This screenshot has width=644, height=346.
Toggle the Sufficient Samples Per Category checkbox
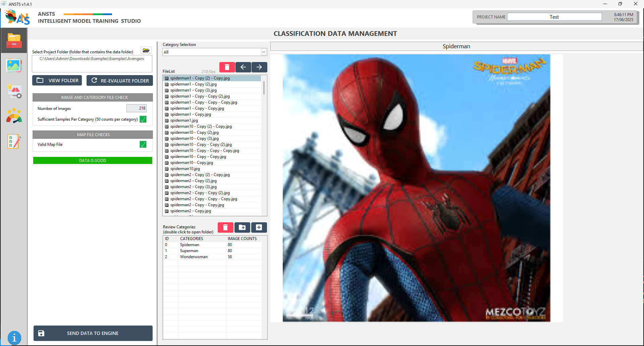(x=143, y=119)
